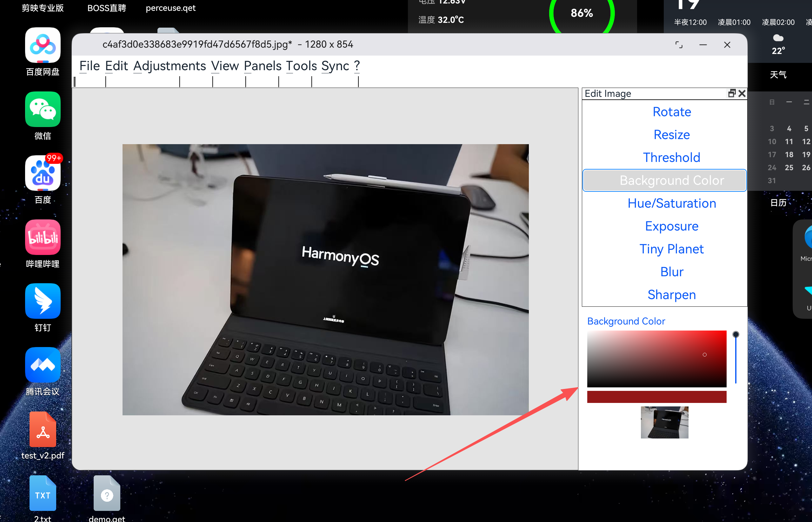Image resolution: width=812 pixels, height=522 pixels.
Task: Launch 微信 from the desktop
Action: click(43, 109)
